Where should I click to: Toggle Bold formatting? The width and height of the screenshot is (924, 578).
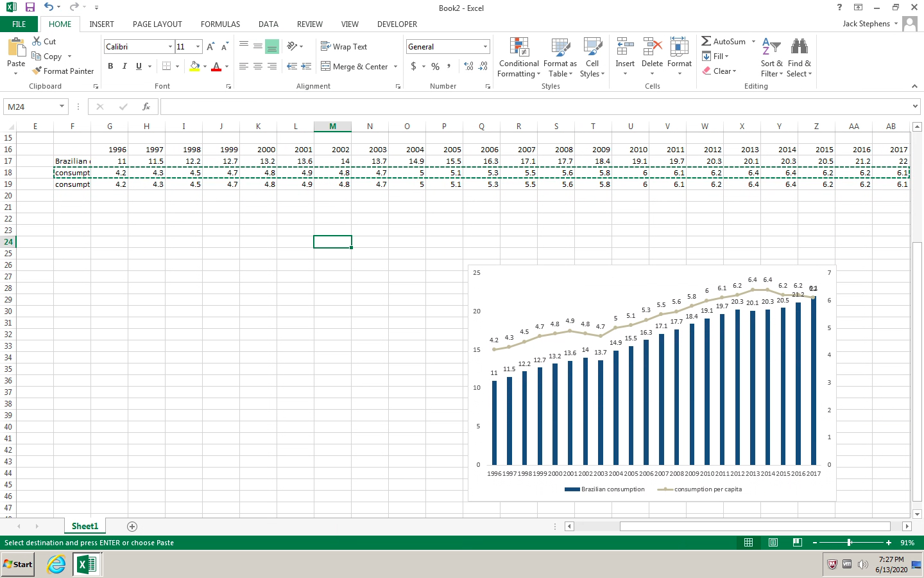[110, 66]
